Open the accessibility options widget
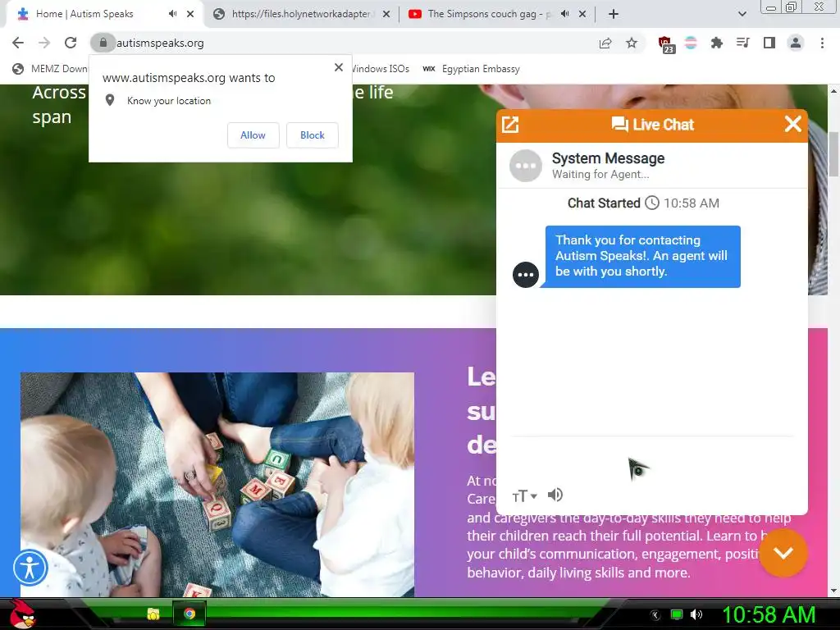The image size is (840, 630). (x=30, y=568)
